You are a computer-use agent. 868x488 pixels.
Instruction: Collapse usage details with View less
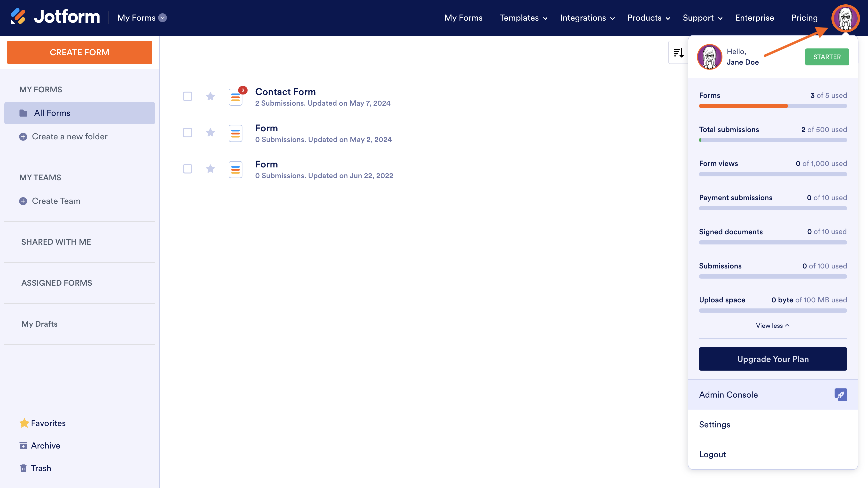click(772, 326)
